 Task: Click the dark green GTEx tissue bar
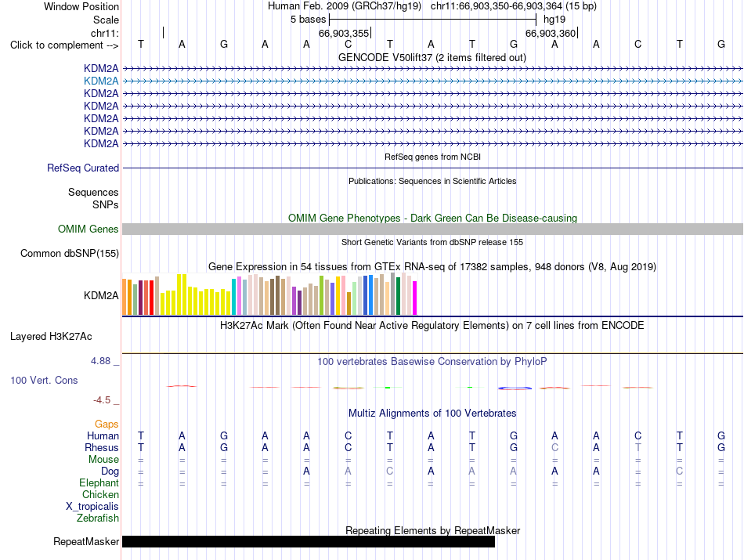click(398, 296)
